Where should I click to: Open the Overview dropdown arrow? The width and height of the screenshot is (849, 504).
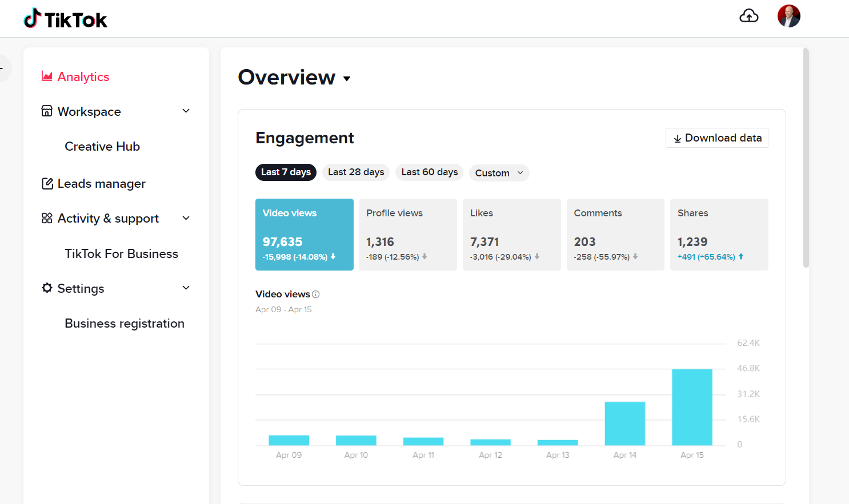point(347,79)
